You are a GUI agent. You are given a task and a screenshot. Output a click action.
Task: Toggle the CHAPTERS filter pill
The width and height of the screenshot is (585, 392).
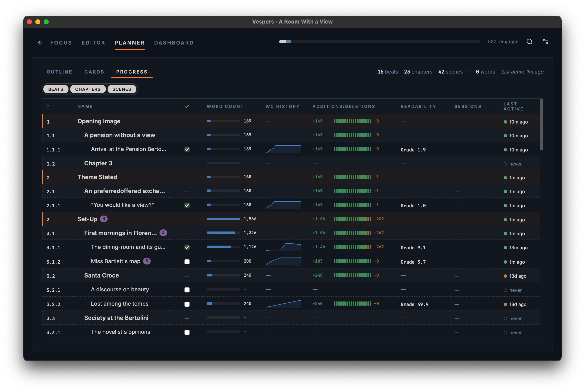[88, 89]
